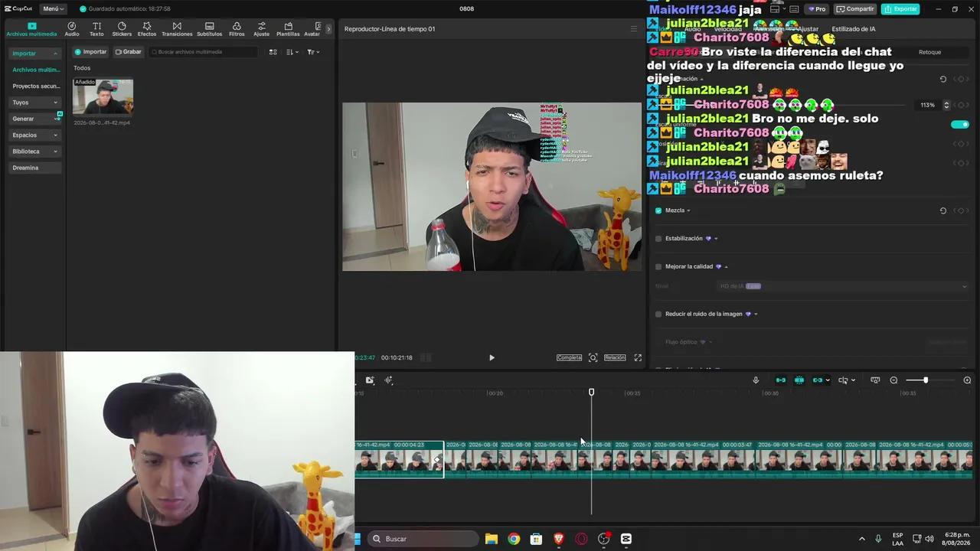Viewport: 980px width, 551px height.
Task: Click the Grabar record button
Action: tap(129, 52)
